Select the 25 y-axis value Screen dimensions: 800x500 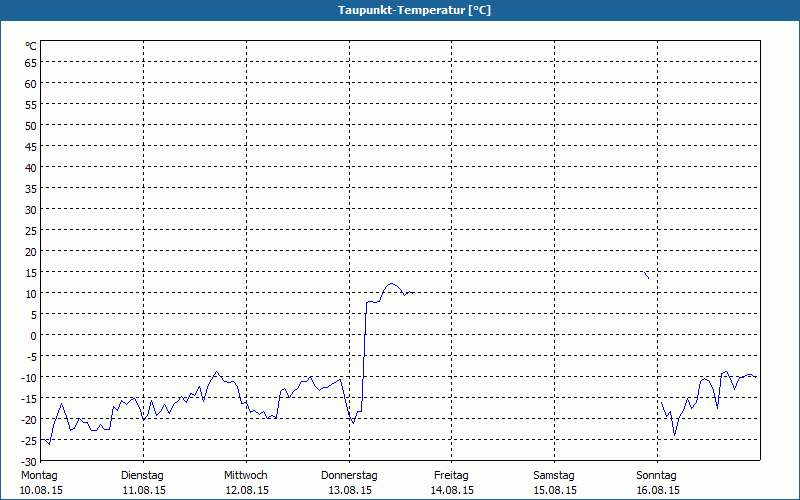(31, 231)
